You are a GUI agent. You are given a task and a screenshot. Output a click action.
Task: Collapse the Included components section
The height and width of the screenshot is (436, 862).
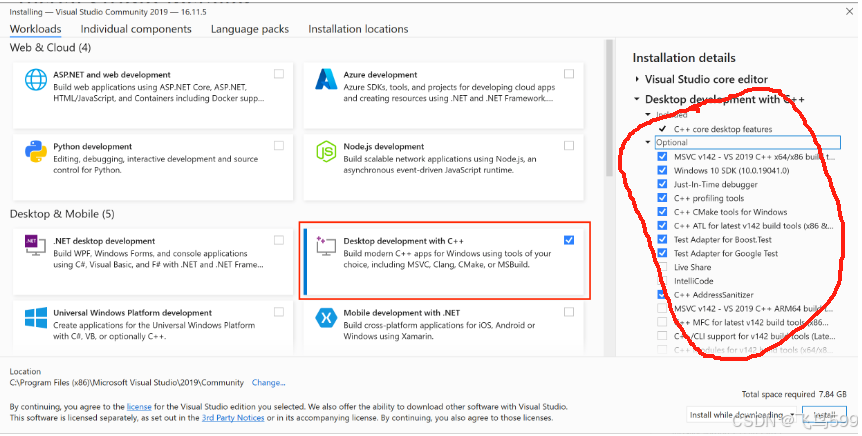pyautogui.click(x=648, y=115)
